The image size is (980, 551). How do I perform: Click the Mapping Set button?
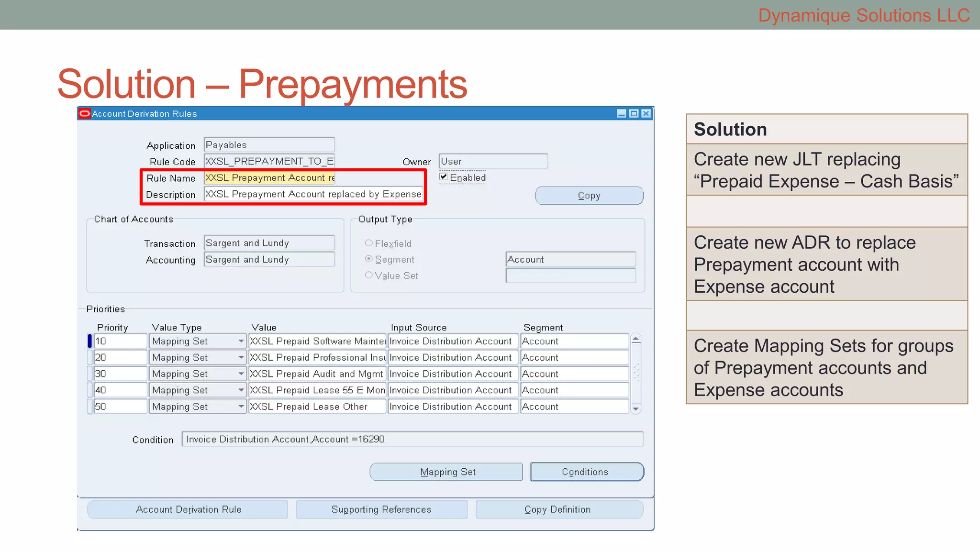[446, 472]
